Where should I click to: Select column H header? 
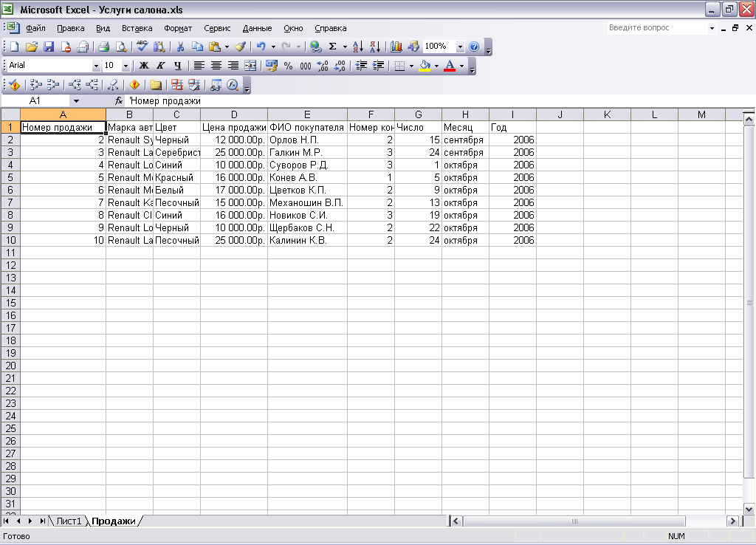pyautogui.click(x=465, y=114)
